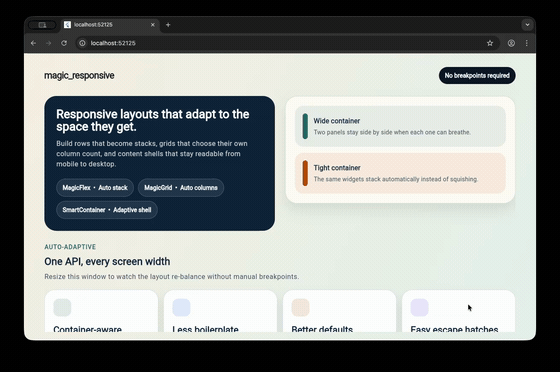560x372 pixels.
Task: Select the localhost:52125 tab
Action: [x=110, y=25]
